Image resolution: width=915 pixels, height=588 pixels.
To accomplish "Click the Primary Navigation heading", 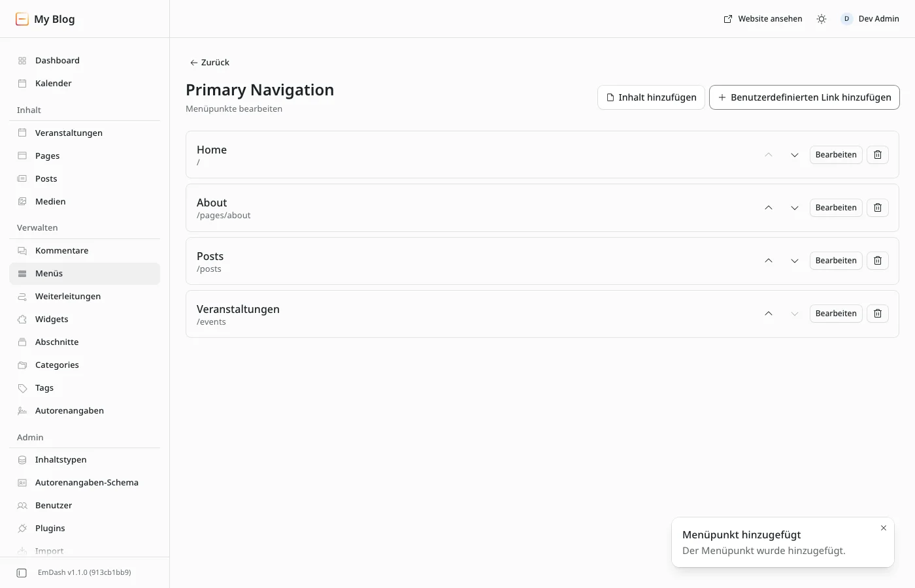I will pos(260,90).
